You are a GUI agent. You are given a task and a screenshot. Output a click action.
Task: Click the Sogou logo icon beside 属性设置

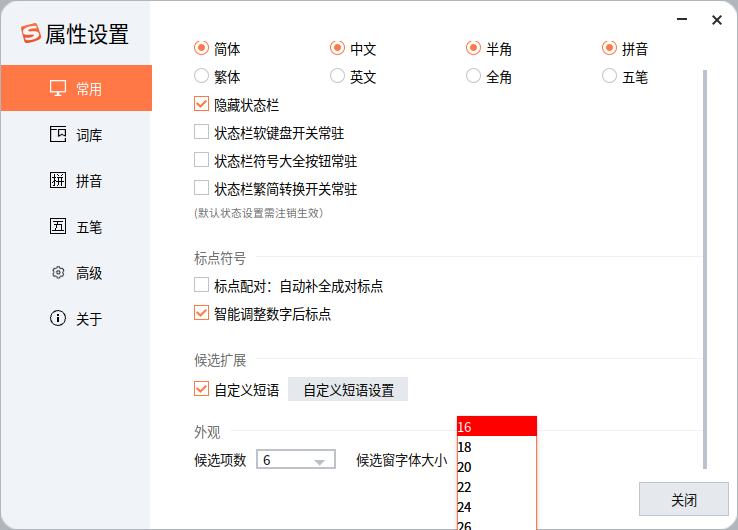tap(31, 33)
